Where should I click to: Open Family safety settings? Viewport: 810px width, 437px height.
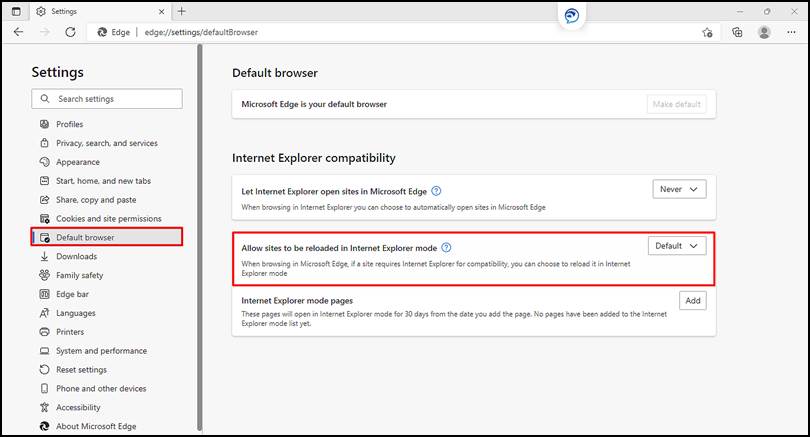80,275
